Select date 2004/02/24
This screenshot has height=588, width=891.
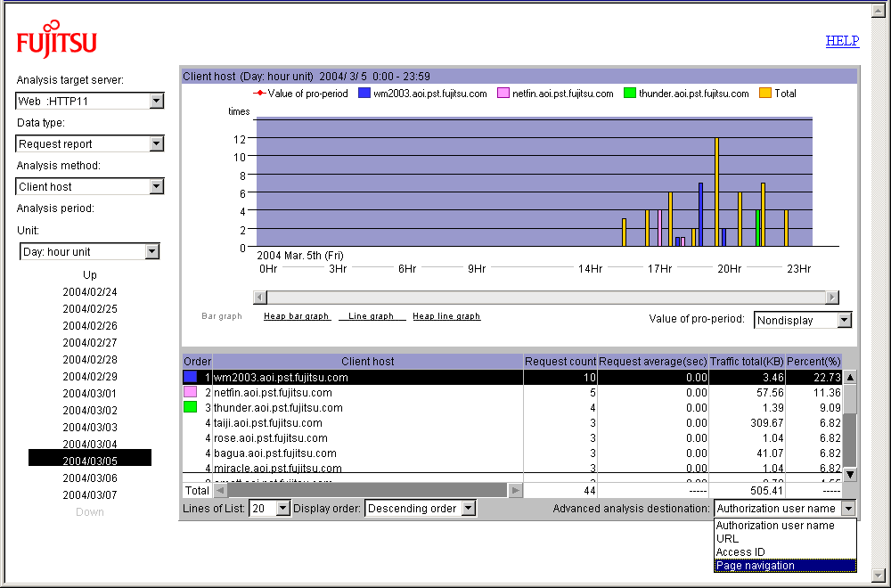[x=90, y=292]
